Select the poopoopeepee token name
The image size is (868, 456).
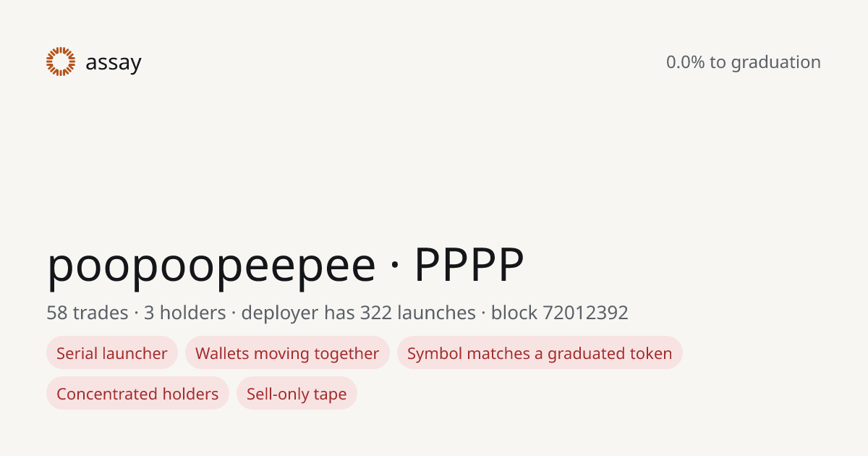(x=211, y=266)
